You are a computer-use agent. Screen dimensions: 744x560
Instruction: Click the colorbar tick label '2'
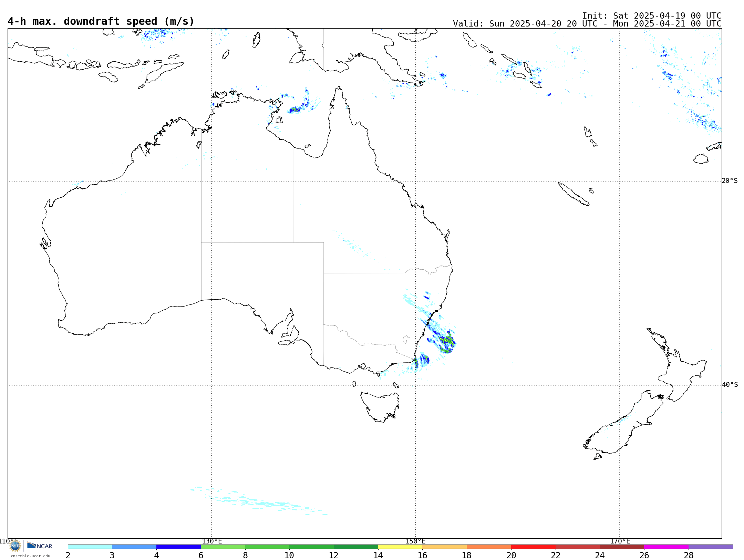click(x=68, y=556)
